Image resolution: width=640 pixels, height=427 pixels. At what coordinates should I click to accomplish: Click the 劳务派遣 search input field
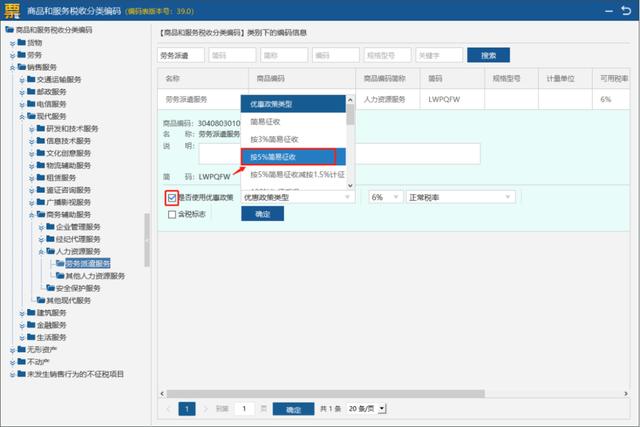(x=181, y=55)
